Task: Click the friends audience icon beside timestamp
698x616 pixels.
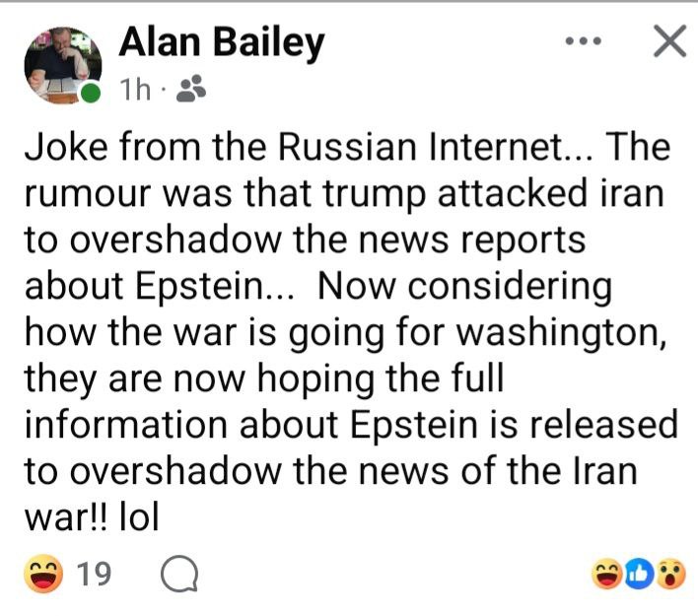Action: (189, 91)
